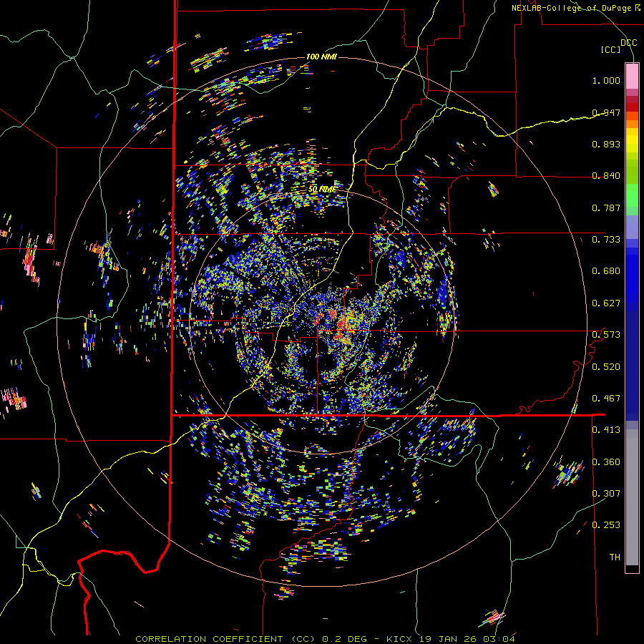Click the 0.307 color scale value

[x=606, y=494]
